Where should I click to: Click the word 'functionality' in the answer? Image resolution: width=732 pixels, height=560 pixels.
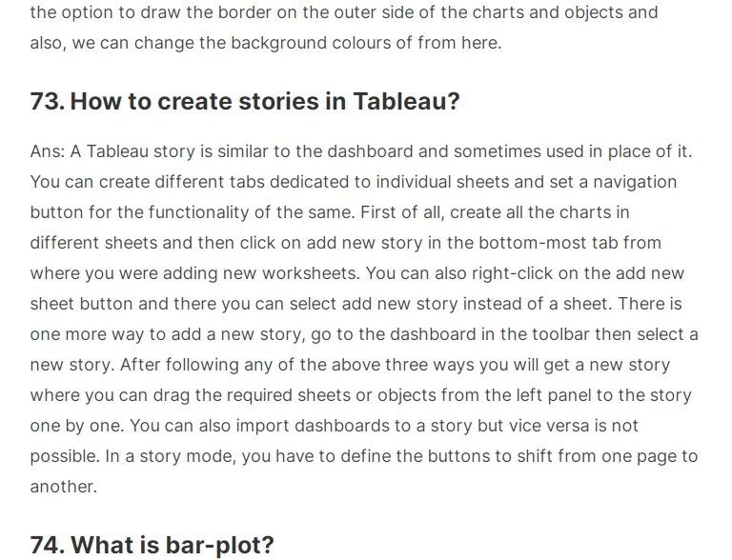click(199, 212)
